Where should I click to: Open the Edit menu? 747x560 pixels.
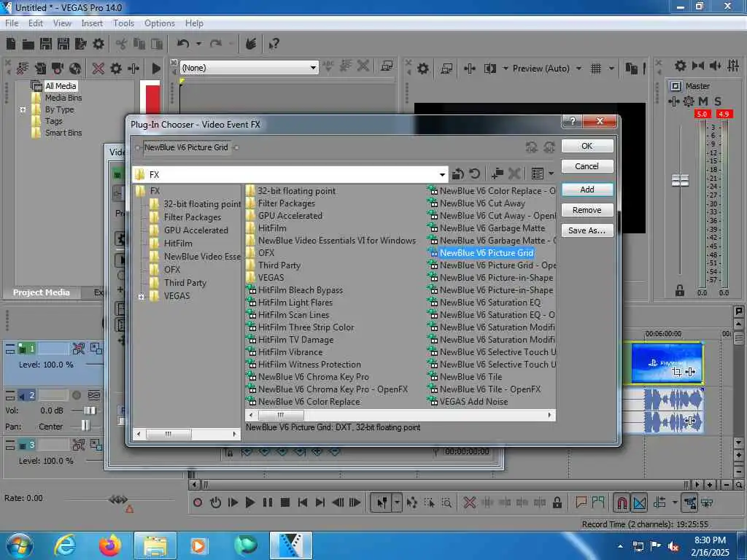pyautogui.click(x=35, y=23)
